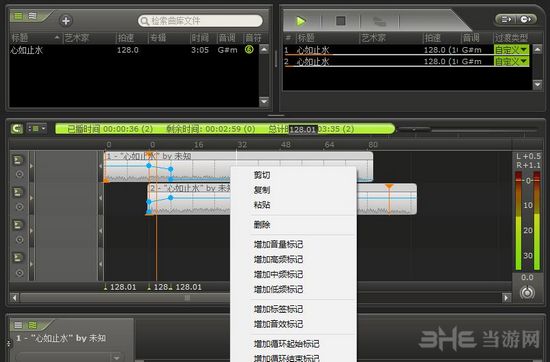Viewport: 550px width, 362px height.
Task: Click the add-file plus icon in the library panel
Action: click(x=65, y=21)
